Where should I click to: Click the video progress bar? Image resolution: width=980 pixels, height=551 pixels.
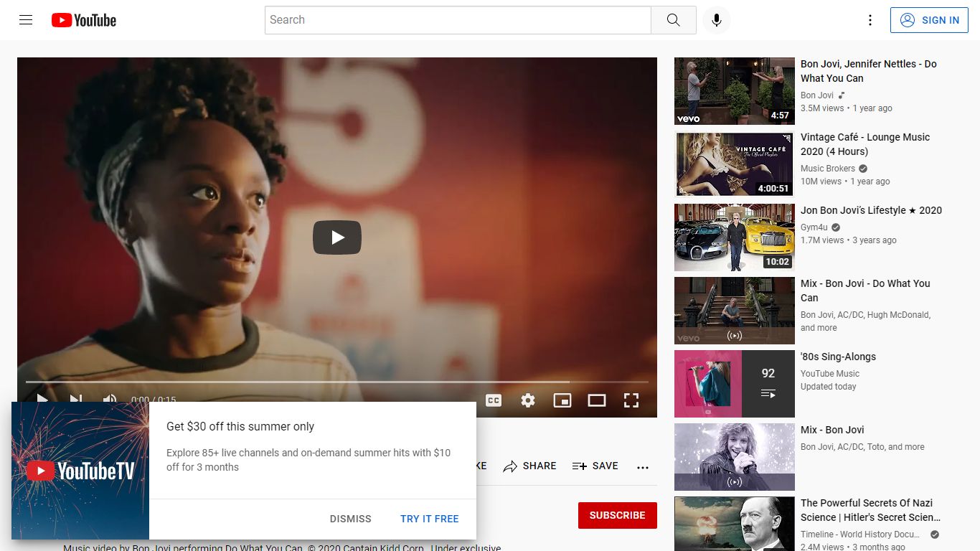tap(337, 382)
